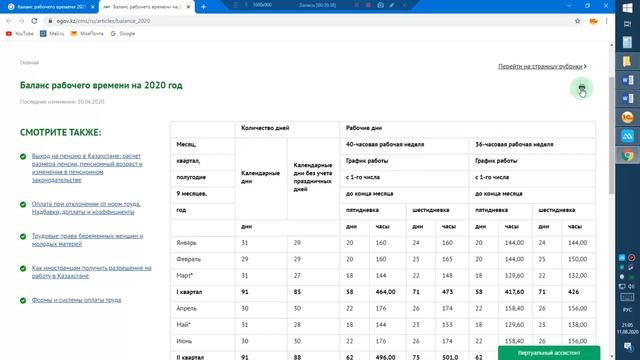
Task: Open the Виртуальный ассистент chat button
Action: (549, 353)
